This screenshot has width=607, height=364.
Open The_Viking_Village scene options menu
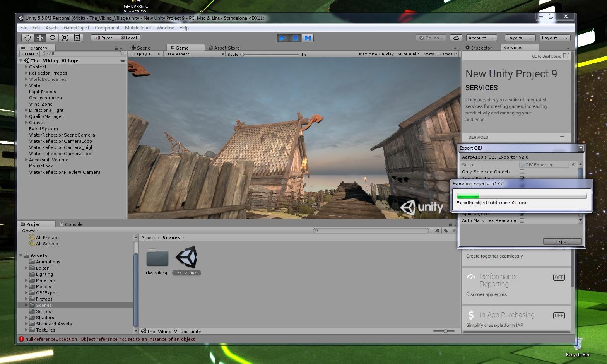pyautogui.click(x=122, y=61)
